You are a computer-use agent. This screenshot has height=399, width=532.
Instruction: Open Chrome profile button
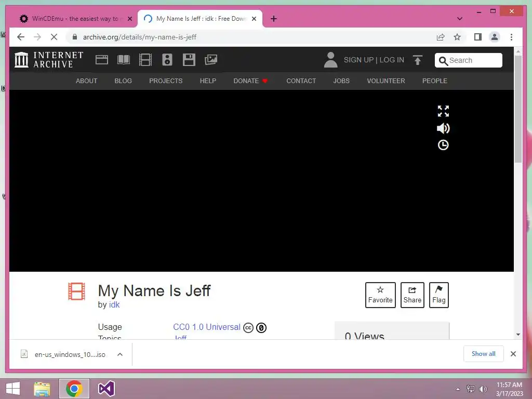[495, 37]
